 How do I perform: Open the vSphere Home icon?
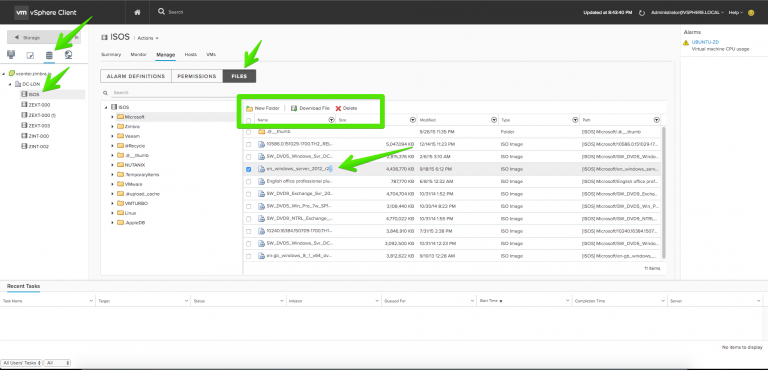tap(137, 12)
